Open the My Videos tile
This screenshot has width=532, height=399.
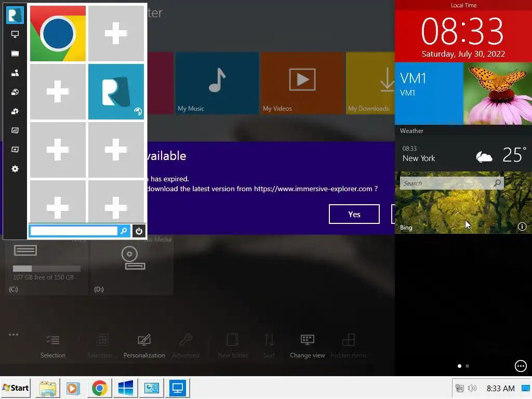(302, 83)
